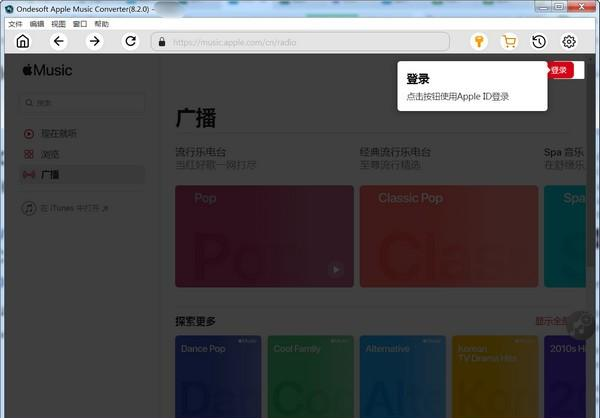Minimize the Ondesoft window
Image resolution: width=600 pixels, height=418 pixels.
pos(543,6)
